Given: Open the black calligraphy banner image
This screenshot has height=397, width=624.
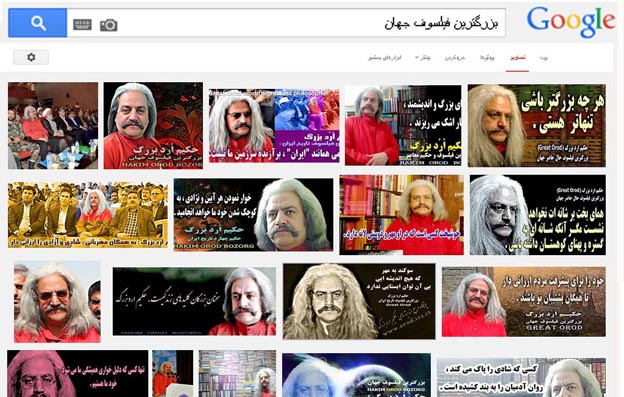Looking at the screenshot, I should point(194,302).
